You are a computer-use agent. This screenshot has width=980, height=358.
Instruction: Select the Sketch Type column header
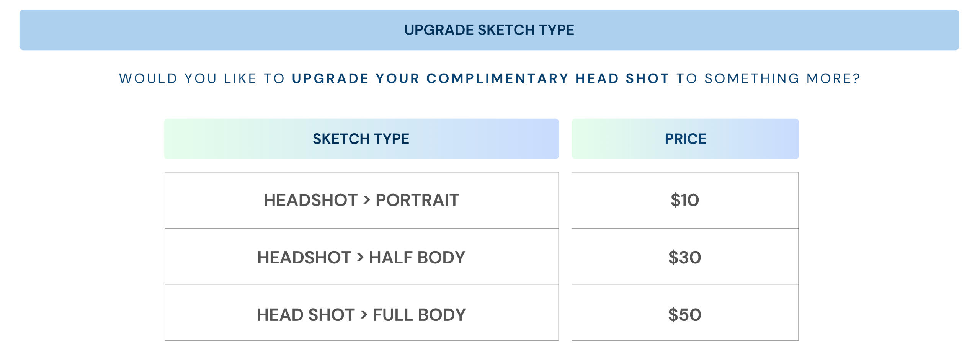click(361, 139)
